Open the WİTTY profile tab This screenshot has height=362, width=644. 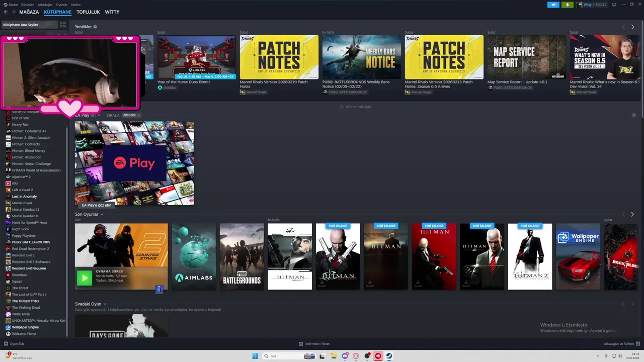coord(112,12)
